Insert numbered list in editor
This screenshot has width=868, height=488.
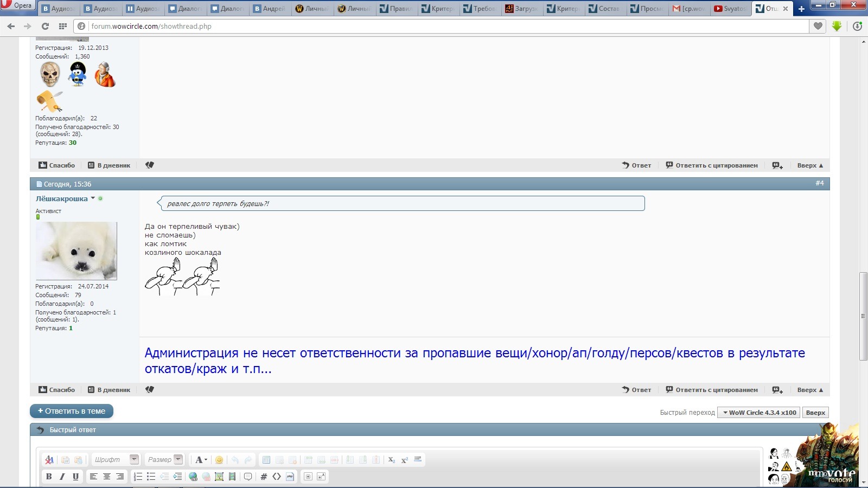[138, 477]
